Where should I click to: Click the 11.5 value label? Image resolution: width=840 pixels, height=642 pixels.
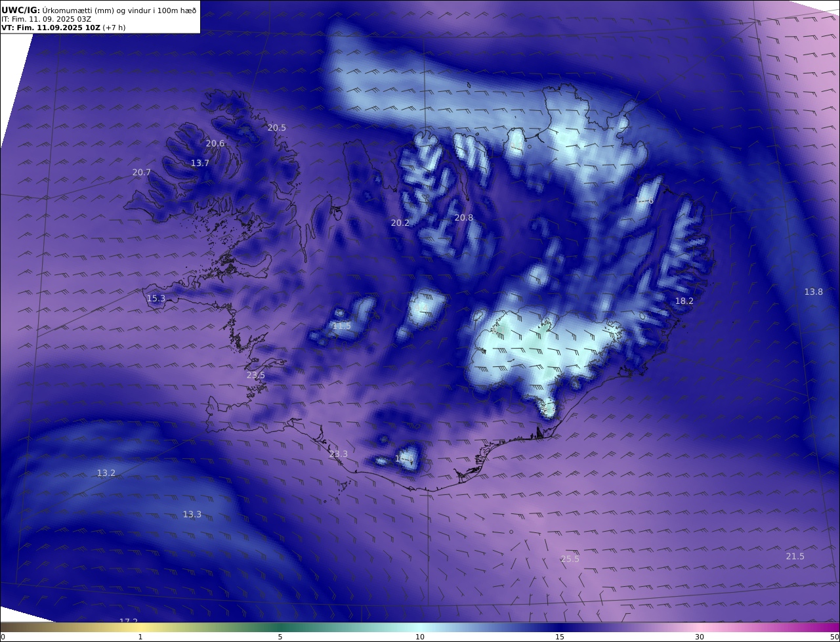pyautogui.click(x=342, y=326)
